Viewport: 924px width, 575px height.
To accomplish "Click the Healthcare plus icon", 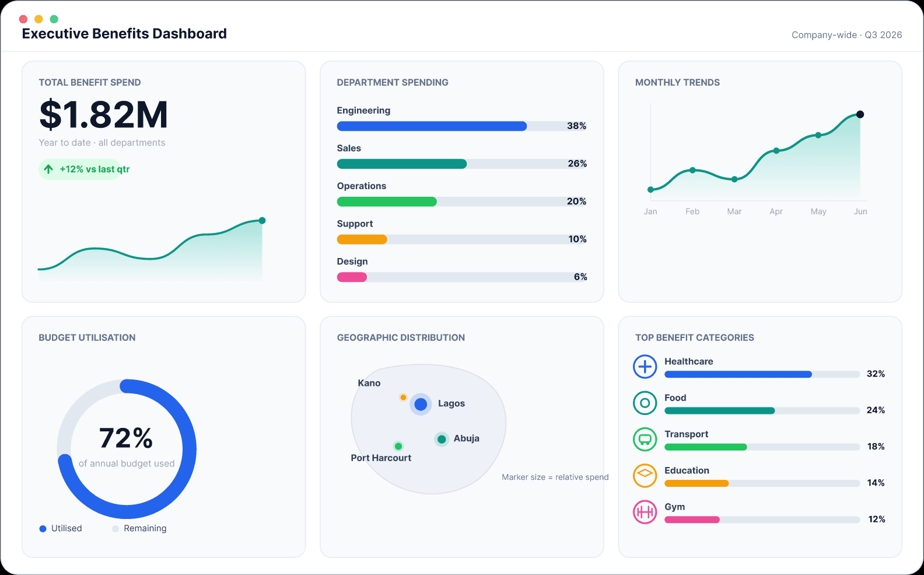I will [645, 367].
